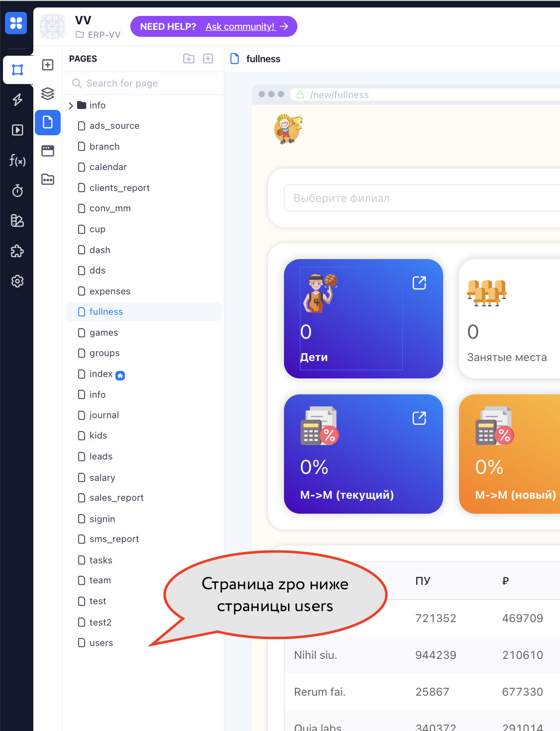Image resolution: width=560 pixels, height=731 pixels.
Task: Click the trophy kid logo image
Action: click(x=288, y=129)
